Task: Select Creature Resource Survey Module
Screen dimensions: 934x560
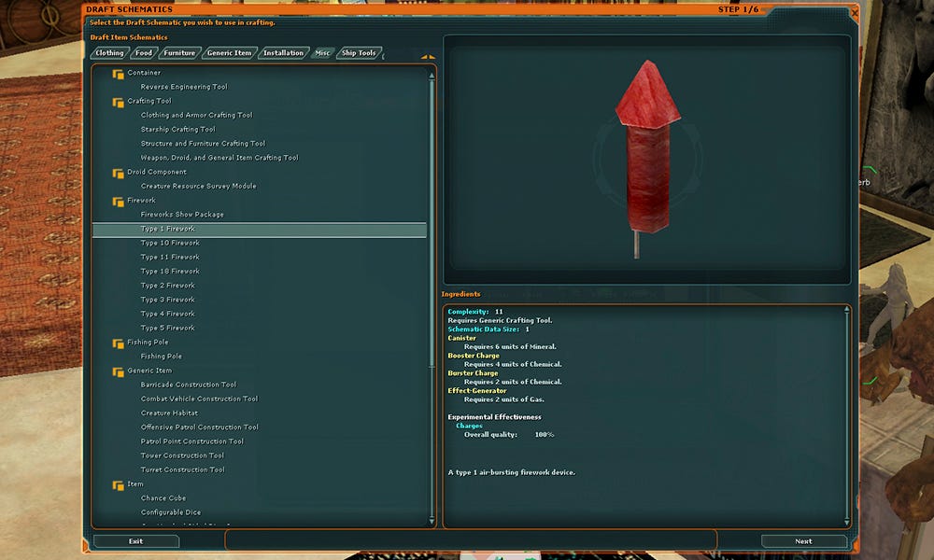Action: 198,187
